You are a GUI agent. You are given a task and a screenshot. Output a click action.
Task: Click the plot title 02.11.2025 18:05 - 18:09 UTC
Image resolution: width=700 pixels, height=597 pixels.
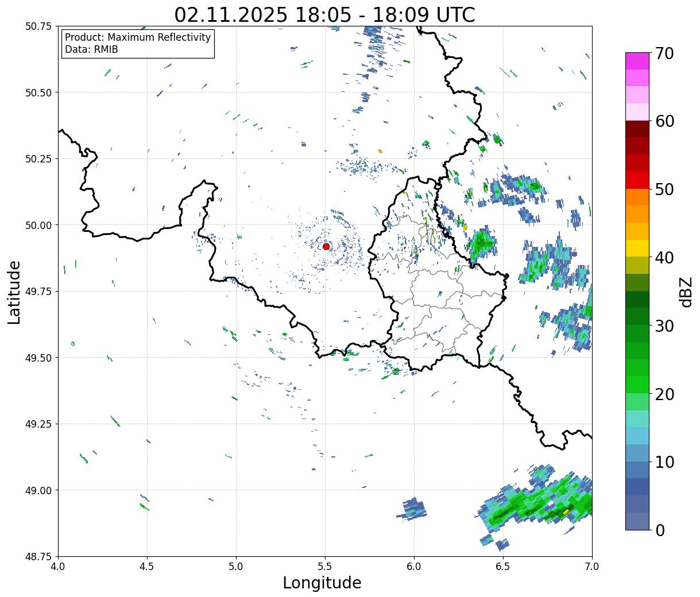324,14
